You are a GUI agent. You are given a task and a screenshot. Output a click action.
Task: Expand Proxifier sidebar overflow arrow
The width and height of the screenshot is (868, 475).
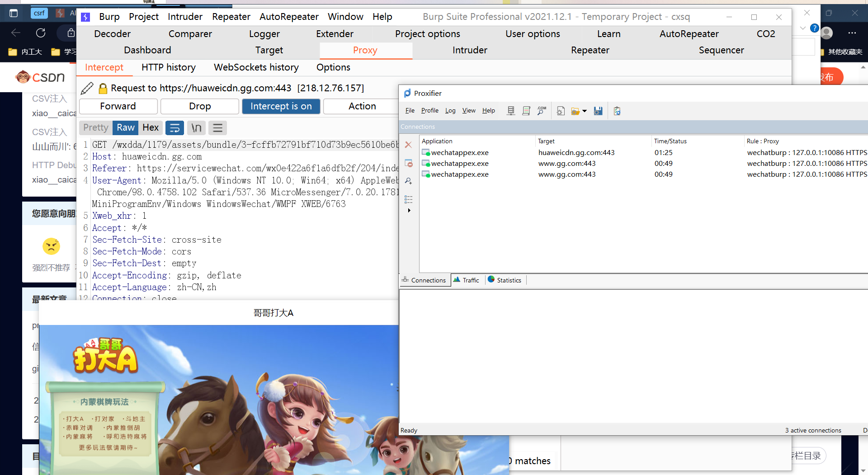[409, 210]
